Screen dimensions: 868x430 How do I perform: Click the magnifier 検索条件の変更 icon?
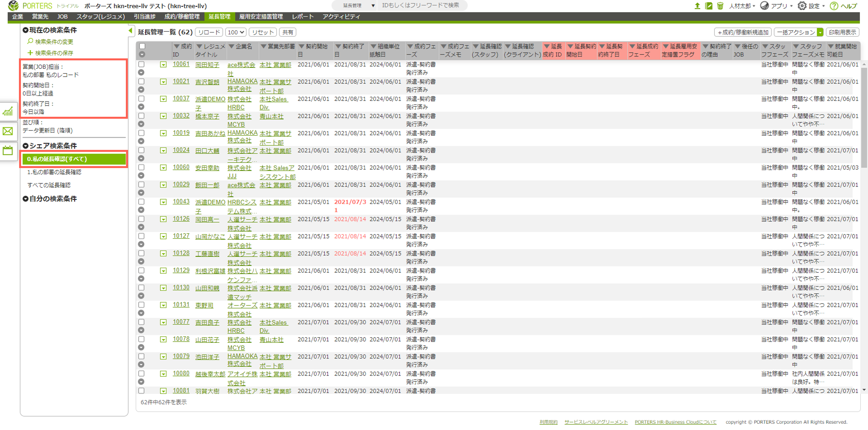point(30,41)
